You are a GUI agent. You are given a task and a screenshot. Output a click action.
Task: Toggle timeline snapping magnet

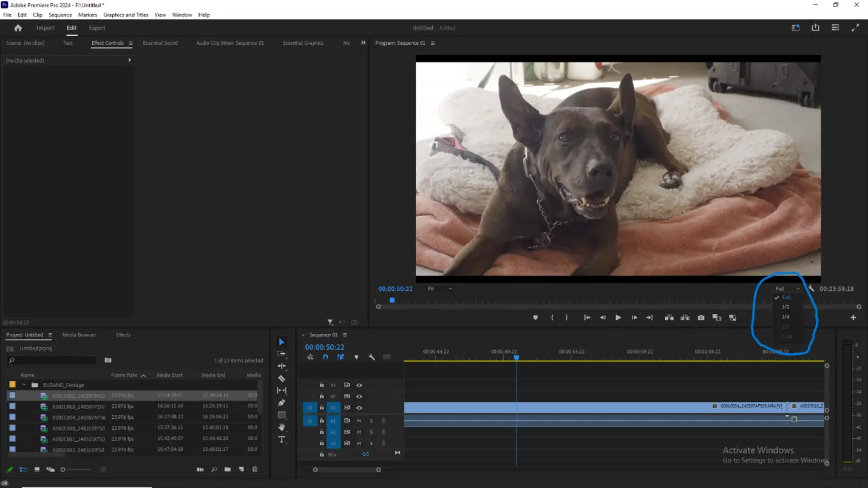coord(325,358)
